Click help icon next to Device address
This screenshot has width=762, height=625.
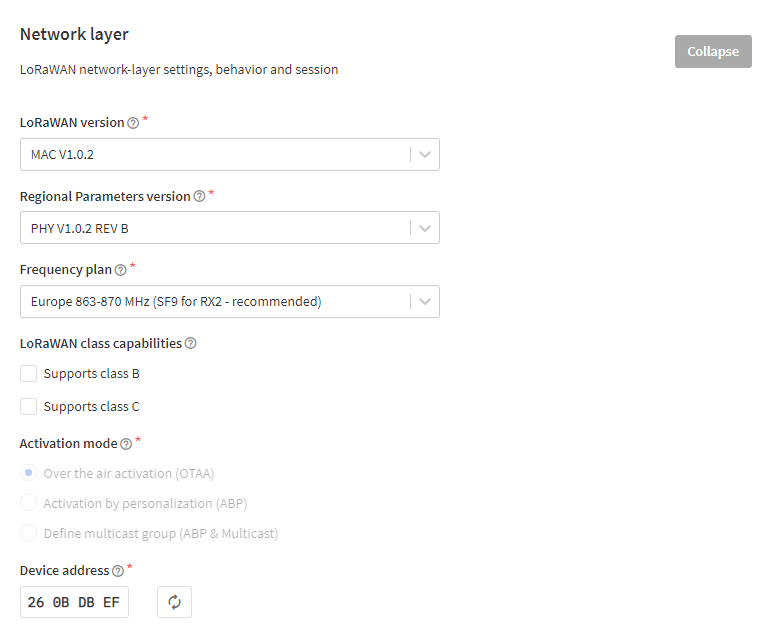(x=118, y=571)
